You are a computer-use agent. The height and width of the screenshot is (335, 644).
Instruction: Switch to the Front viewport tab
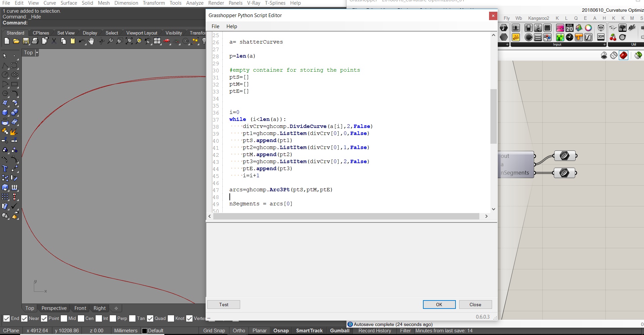pyautogui.click(x=80, y=308)
